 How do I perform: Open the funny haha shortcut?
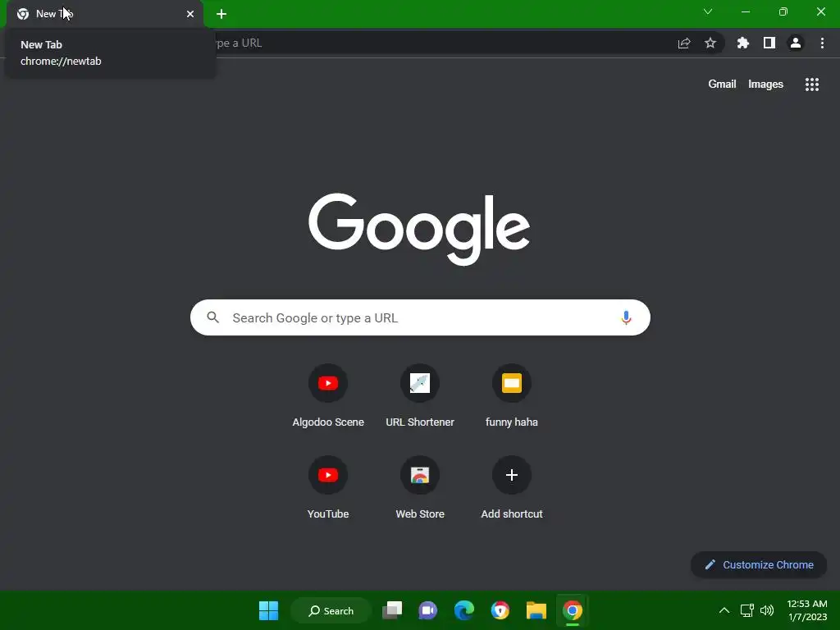[x=512, y=396]
